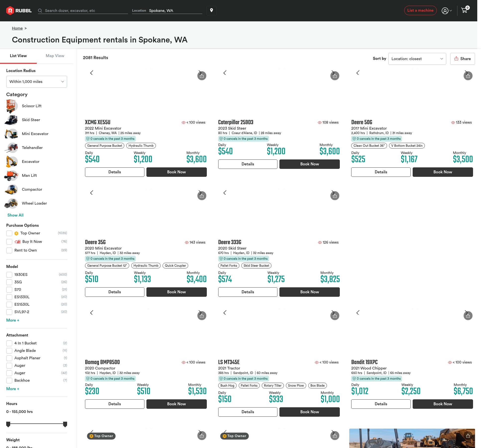Check the Buy It Now option

tap(9, 242)
